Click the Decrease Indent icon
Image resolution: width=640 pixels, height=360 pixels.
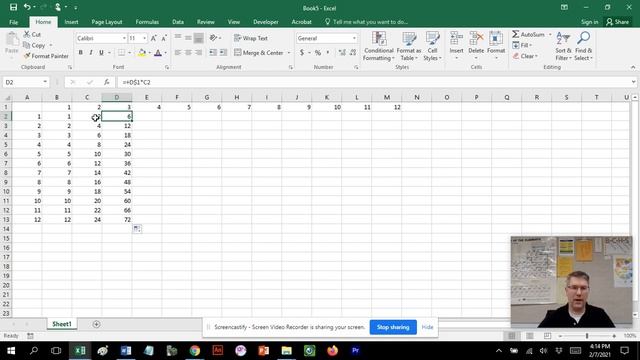213,53
